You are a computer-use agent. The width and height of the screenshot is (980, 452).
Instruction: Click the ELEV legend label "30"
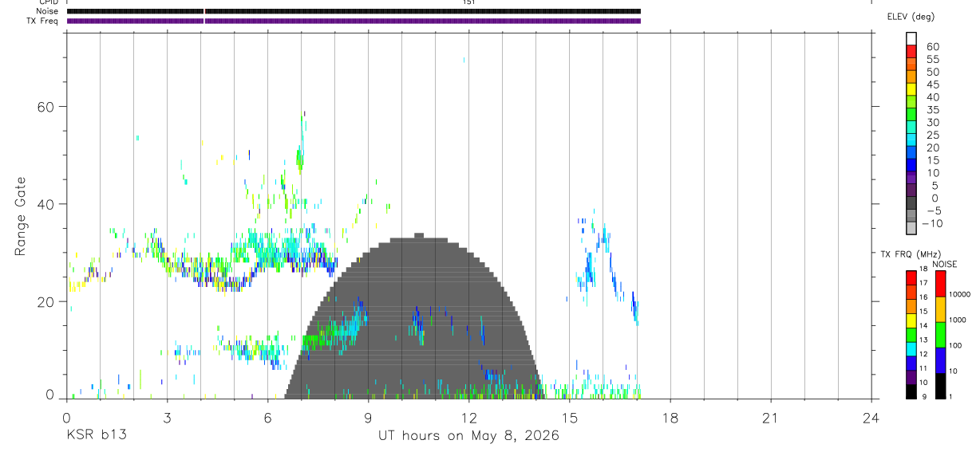point(932,122)
